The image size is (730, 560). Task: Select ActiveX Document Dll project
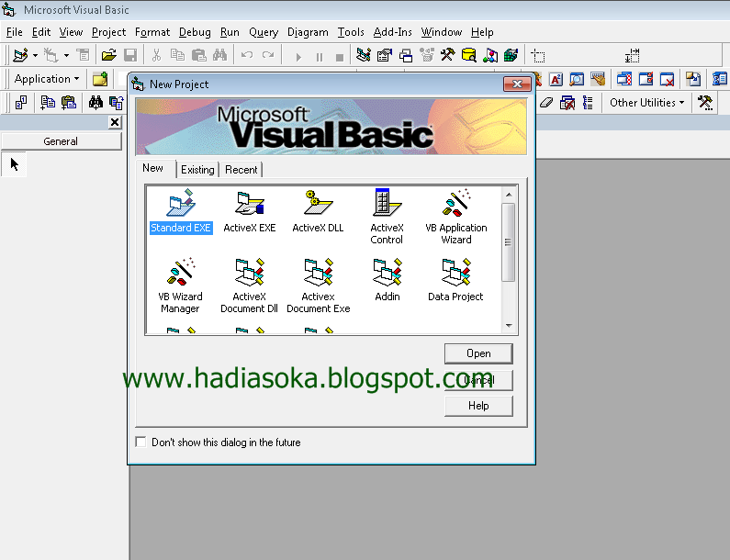(249, 285)
